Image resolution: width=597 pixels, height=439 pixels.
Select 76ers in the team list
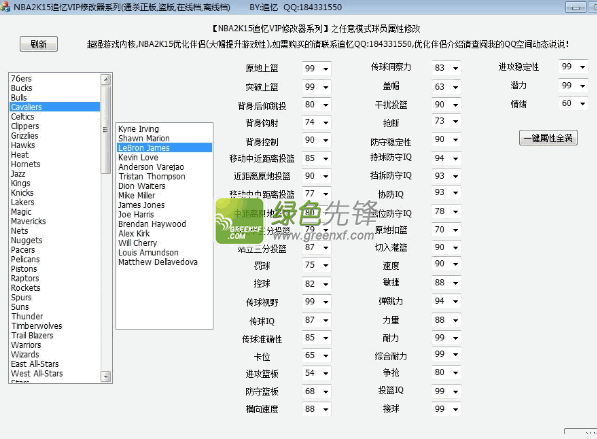[55, 78]
